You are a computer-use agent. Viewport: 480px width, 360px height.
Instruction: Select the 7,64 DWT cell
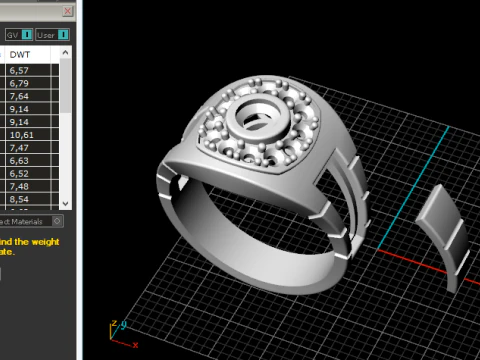[28, 96]
